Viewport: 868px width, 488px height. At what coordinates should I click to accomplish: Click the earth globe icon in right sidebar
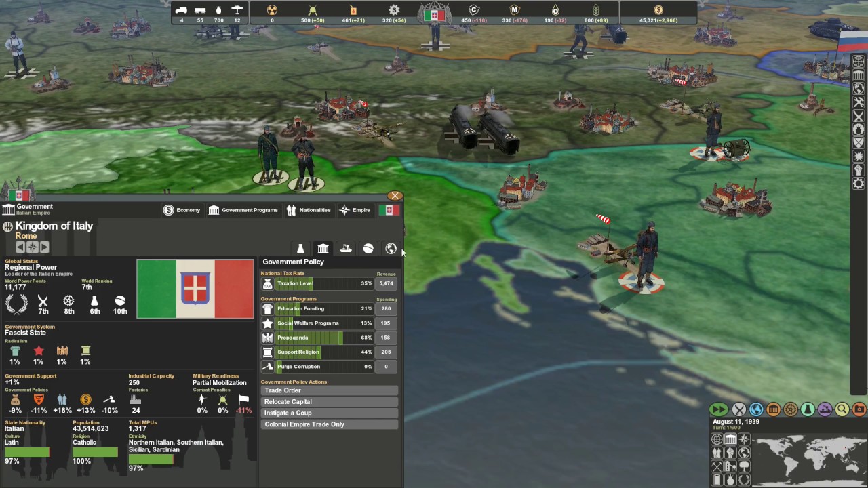pyautogui.click(x=859, y=89)
